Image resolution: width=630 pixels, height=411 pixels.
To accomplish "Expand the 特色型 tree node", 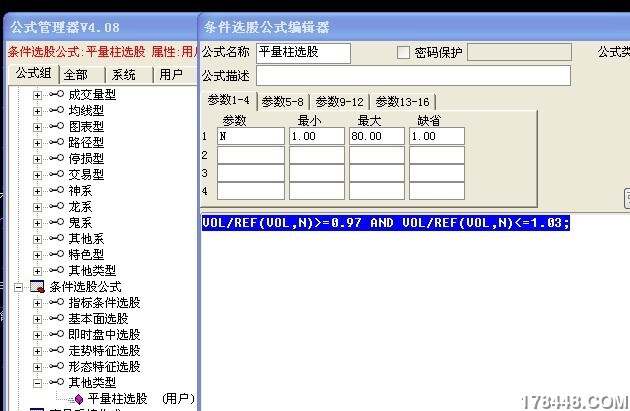I will pos(37,256).
